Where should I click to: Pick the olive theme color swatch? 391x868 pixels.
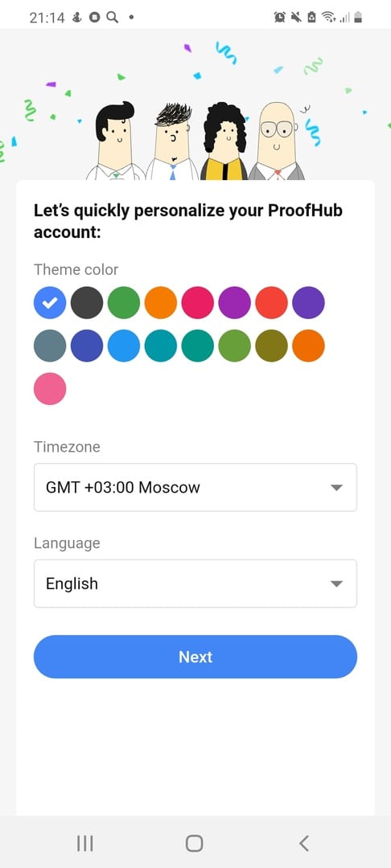(271, 346)
